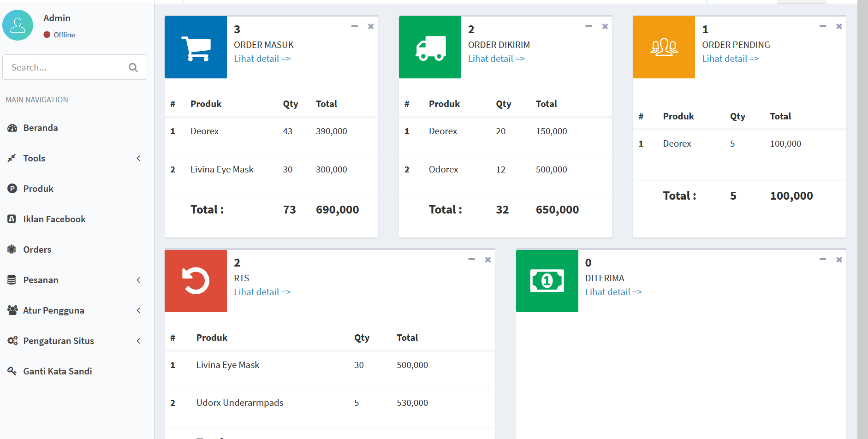Minimize the Order Dikirim panel

click(589, 26)
